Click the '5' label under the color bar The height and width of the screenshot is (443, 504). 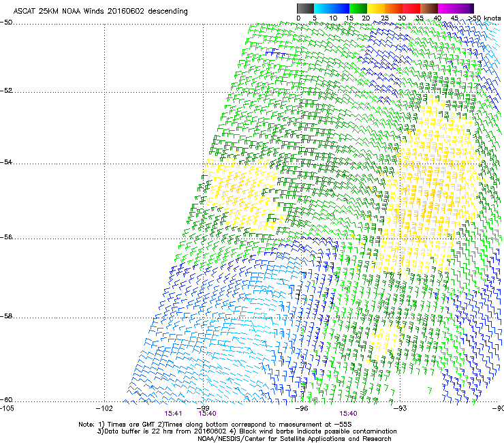pyautogui.click(x=315, y=18)
